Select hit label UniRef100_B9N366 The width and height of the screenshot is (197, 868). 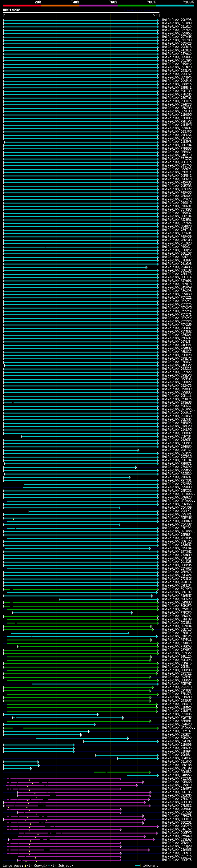coord(177,504)
